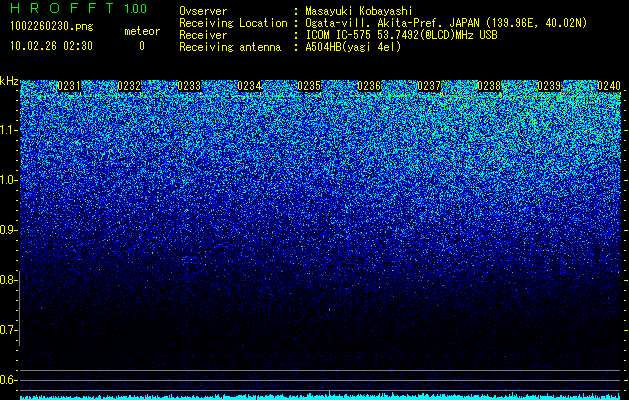Click the 0235 time marker
Viewport: 629px width, 400px height.
pyautogui.click(x=309, y=86)
